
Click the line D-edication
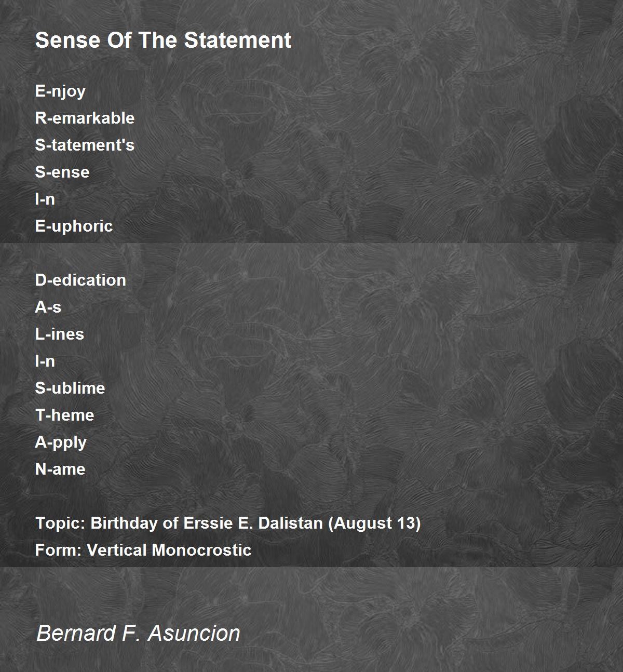(80, 280)
